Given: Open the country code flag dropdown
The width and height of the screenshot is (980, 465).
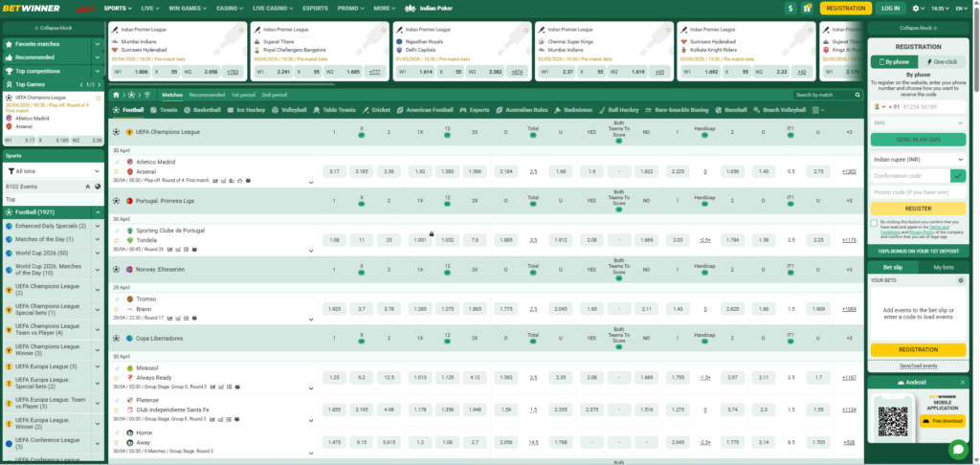Looking at the screenshot, I should 879,107.
